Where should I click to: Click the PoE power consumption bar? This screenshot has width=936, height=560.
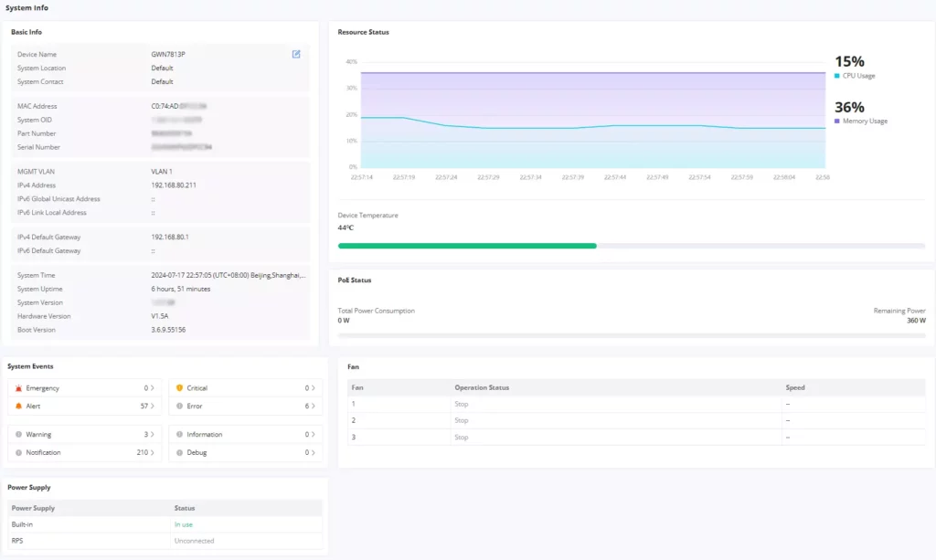point(632,336)
